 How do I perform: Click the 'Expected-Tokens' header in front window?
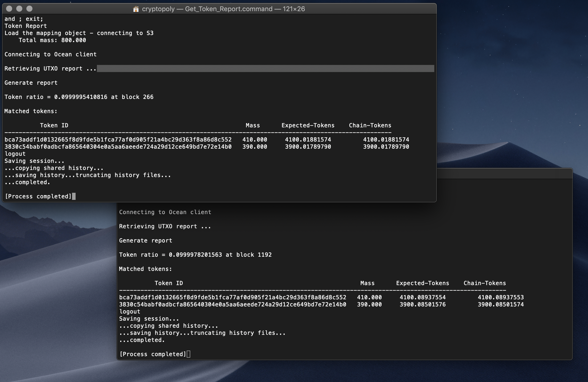tap(308, 125)
